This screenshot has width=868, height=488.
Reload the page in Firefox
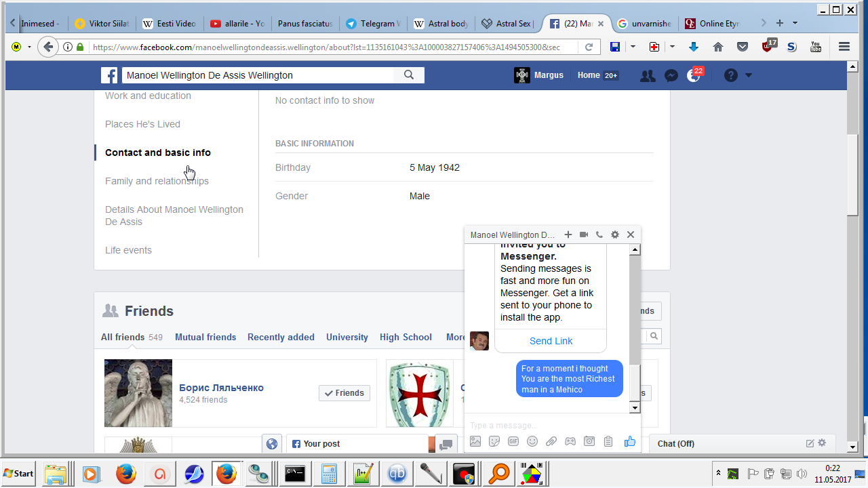click(589, 47)
